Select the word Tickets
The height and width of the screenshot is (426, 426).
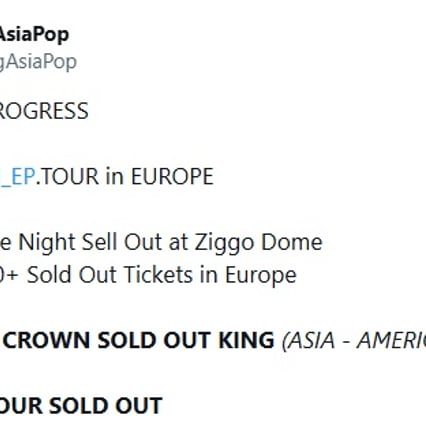click(158, 275)
